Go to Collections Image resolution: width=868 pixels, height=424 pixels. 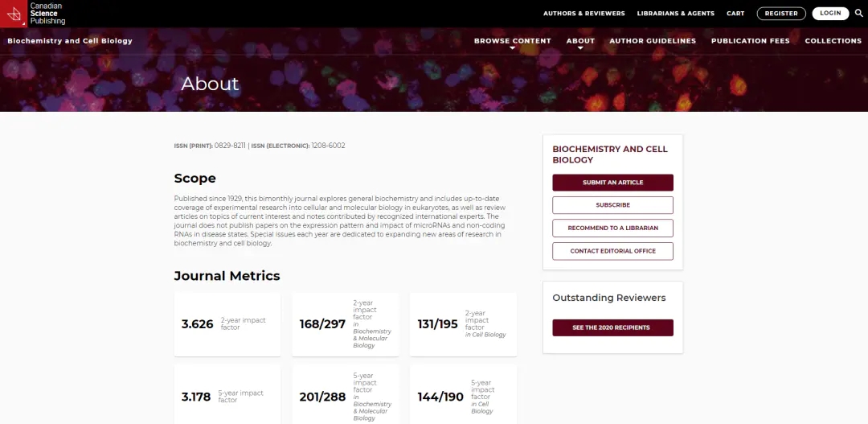pos(833,41)
